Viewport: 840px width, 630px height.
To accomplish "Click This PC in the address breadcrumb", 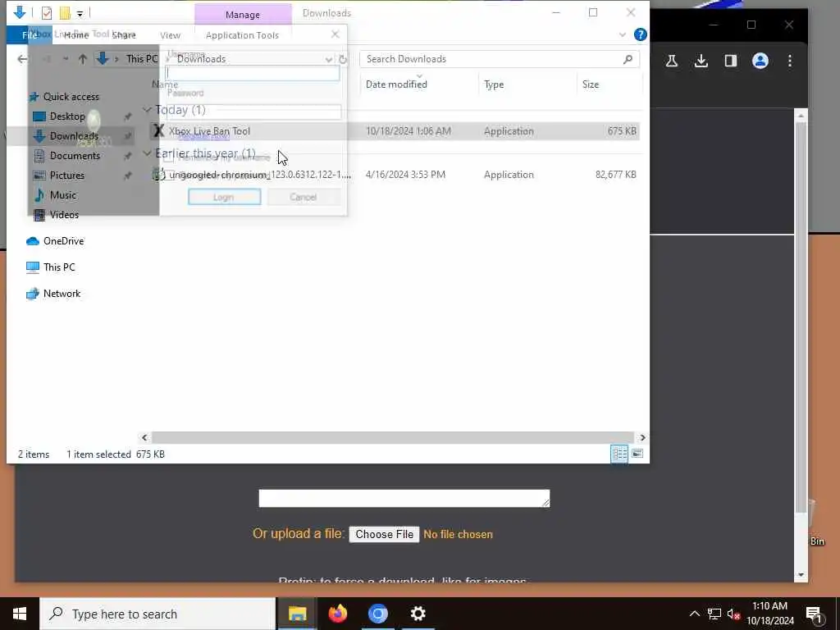I will pyautogui.click(x=142, y=59).
